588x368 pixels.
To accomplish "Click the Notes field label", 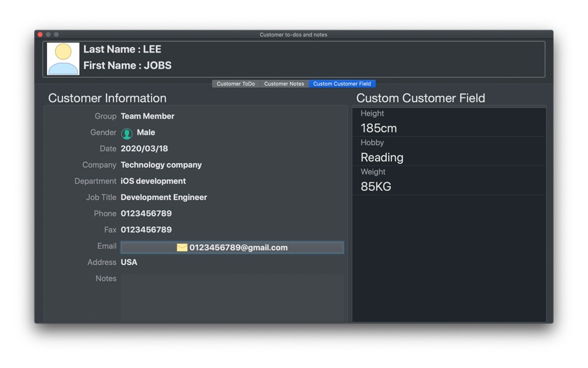I will [106, 278].
